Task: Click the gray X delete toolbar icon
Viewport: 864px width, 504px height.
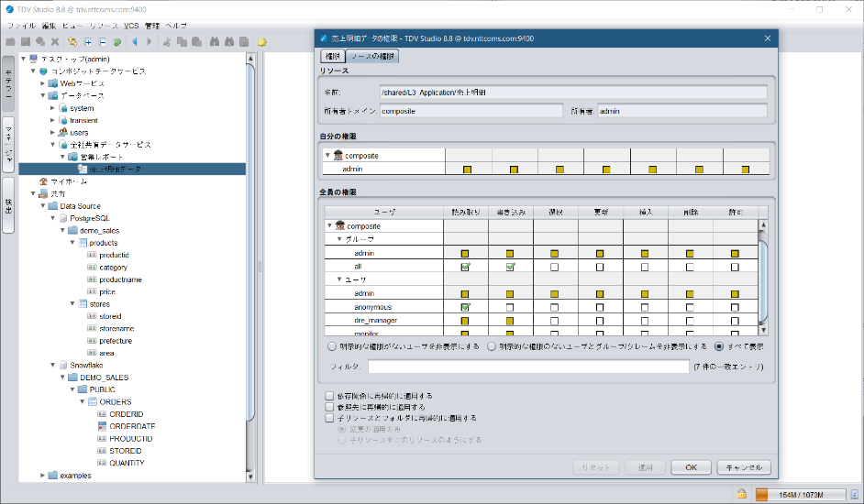Action: tap(55, 42)
